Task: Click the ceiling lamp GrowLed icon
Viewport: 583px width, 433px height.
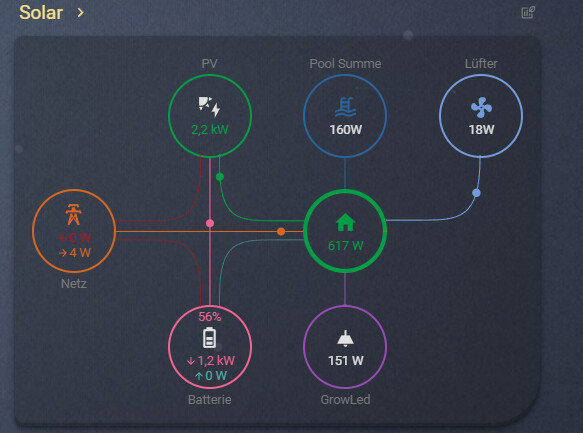Action: click(345, 338)
